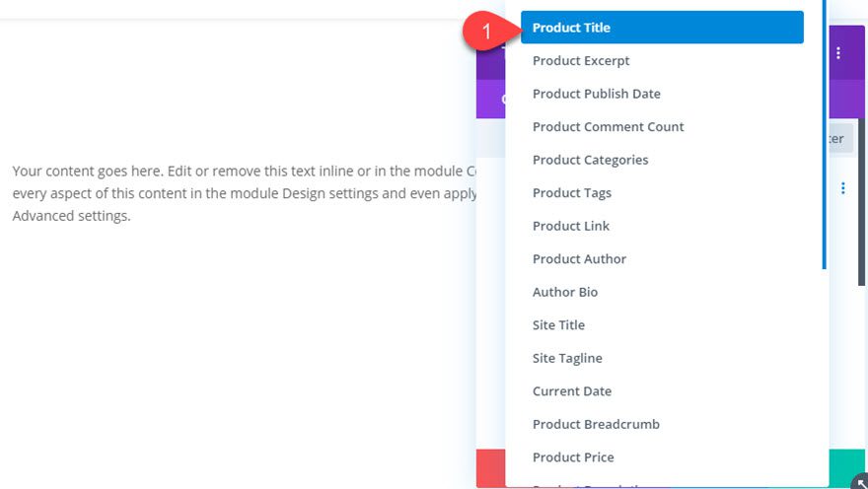The width and height of the screenshot is (868, 489).
Task: Pick Site Title from the dropdown
Action: [x=558, y=325]
